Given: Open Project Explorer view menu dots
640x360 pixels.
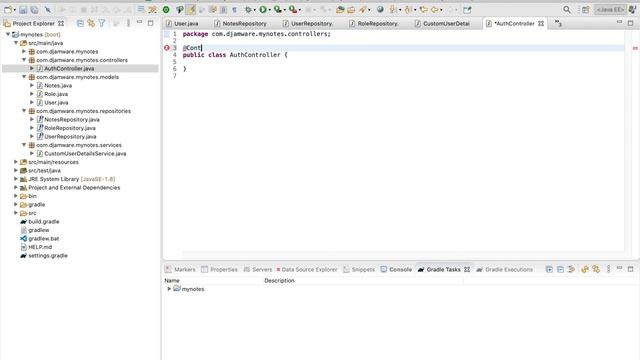Looking at the screenshot, I should click(128, 24).
